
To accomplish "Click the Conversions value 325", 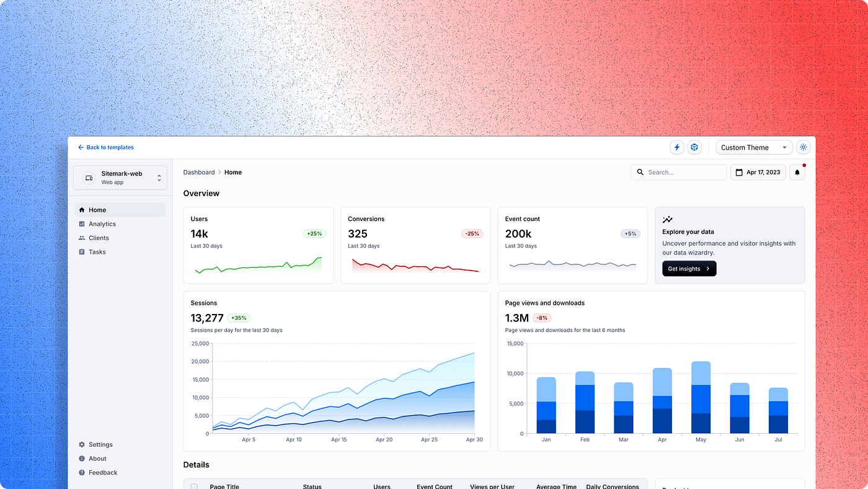I will point(358,234).
